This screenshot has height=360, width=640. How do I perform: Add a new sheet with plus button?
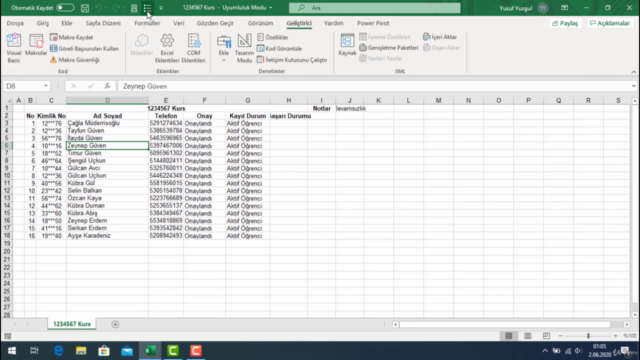(115, 324)
